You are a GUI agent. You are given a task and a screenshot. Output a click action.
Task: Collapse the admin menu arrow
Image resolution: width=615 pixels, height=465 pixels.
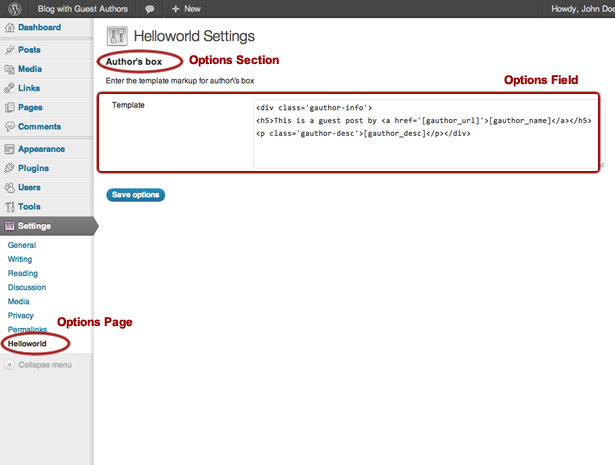pos(9,365)
